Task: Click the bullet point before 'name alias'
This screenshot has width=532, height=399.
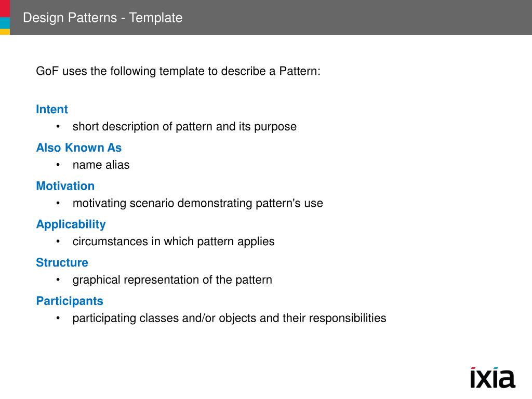Action: tap(58, 165)
